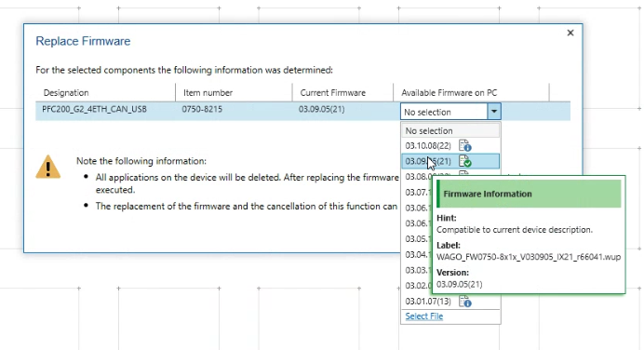Click the item number 0750-8215 cell
This screenshot has height=350, width=644.
(202, 109)
